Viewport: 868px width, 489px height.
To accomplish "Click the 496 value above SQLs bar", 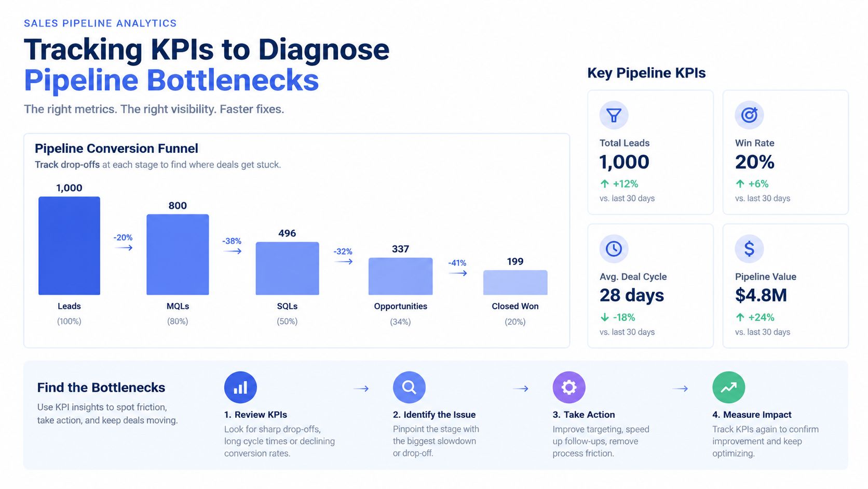I will coord(287,233).
